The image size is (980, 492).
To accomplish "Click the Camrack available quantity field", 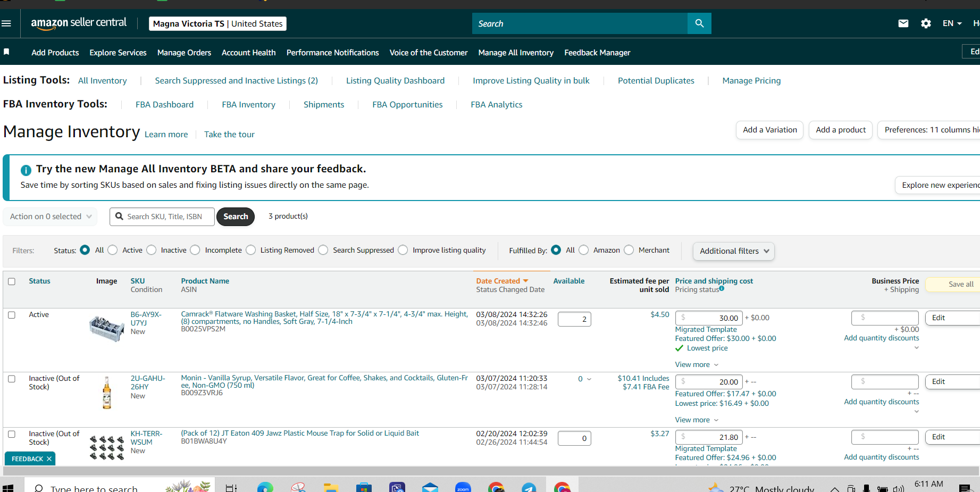I will tap(574, 319).
